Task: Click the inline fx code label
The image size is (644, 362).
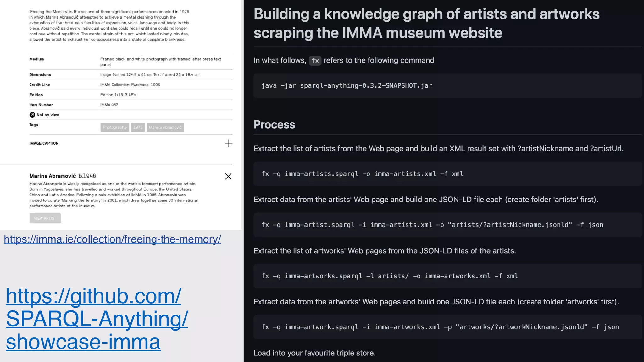Action: tap(315, 60)
